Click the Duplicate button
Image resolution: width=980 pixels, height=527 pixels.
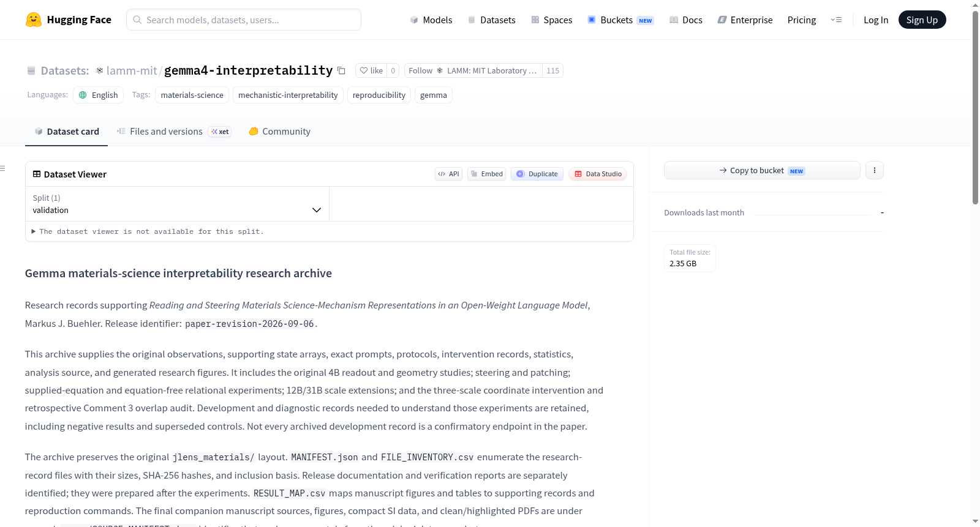[537, 174]
